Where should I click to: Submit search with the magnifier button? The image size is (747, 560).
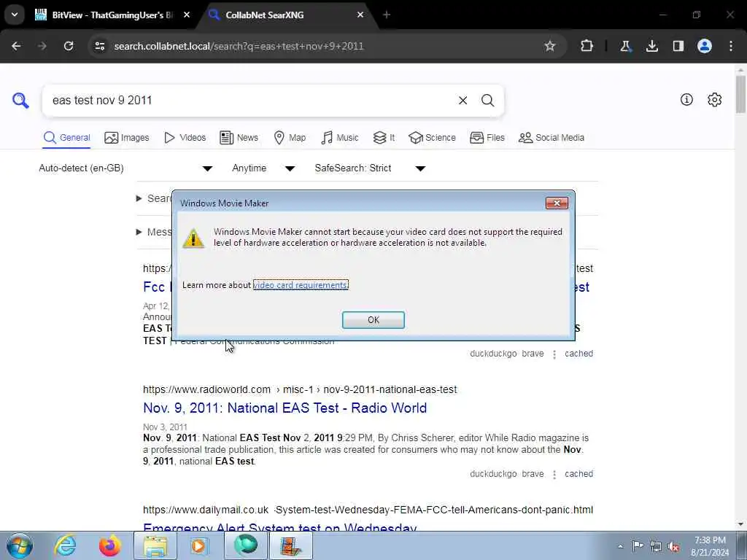coord(487,101)
